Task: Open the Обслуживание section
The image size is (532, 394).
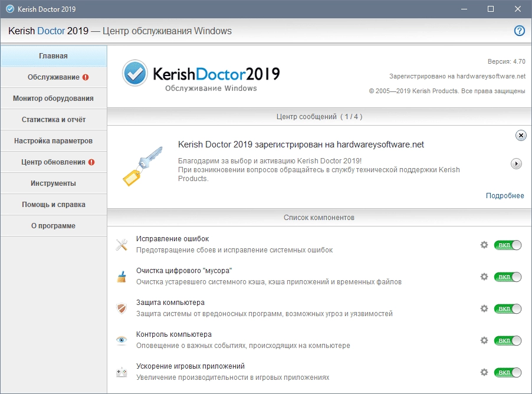Action: (53, 77)
